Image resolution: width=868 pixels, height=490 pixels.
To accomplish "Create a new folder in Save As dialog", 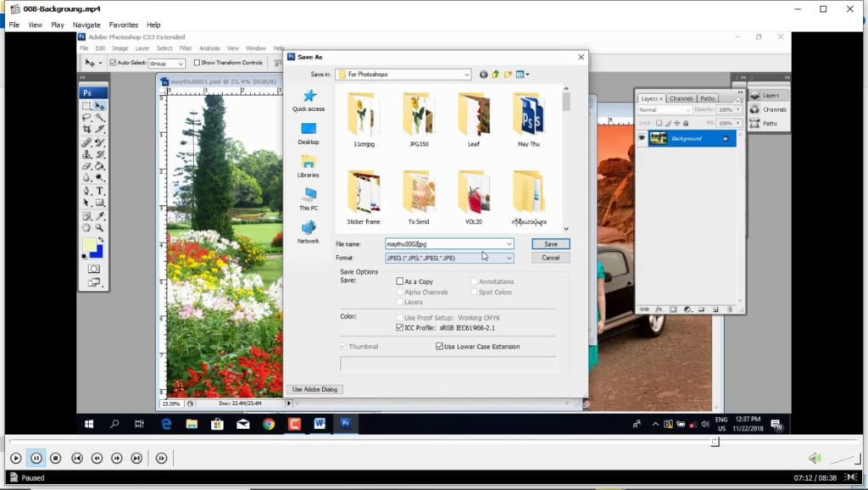I will point(508,75).
